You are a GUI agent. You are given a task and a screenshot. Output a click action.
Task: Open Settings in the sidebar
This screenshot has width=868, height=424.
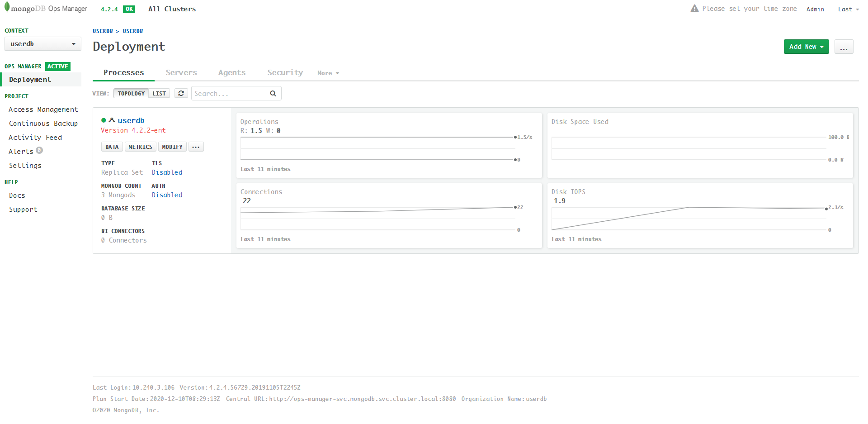(x=25, y=166)
